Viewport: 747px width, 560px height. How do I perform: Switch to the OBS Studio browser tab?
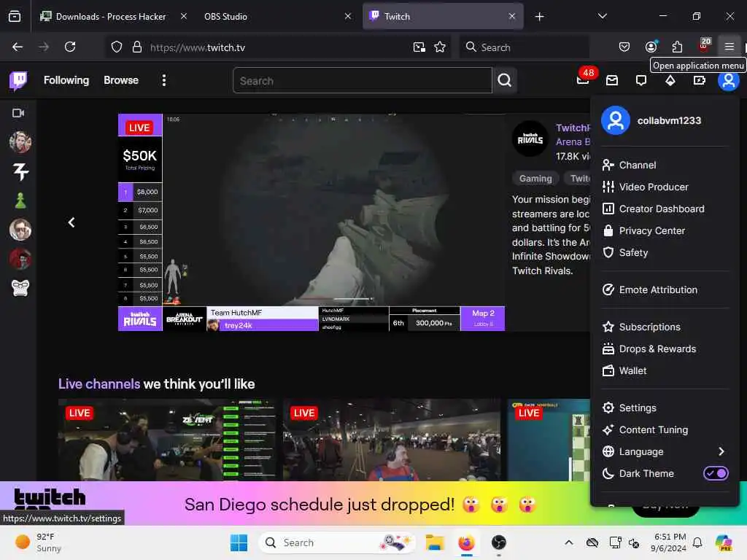tap(276, 16)
